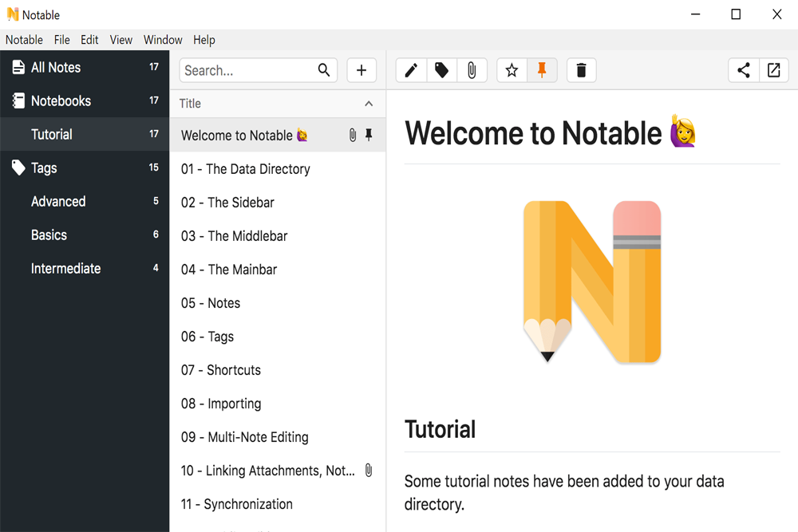798x532 pixels.
Task: Collapse the Tags sidebar section
Action: [44, 168]
